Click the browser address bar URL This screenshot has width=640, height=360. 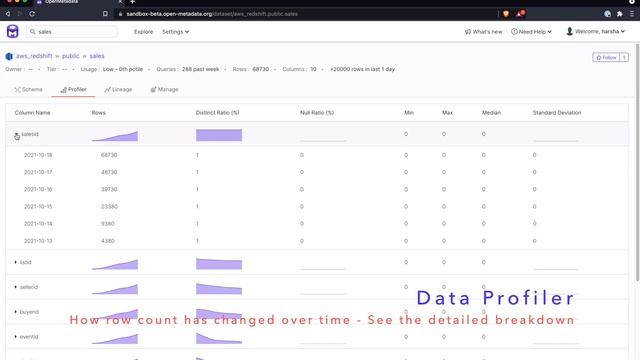pos(212,14)
